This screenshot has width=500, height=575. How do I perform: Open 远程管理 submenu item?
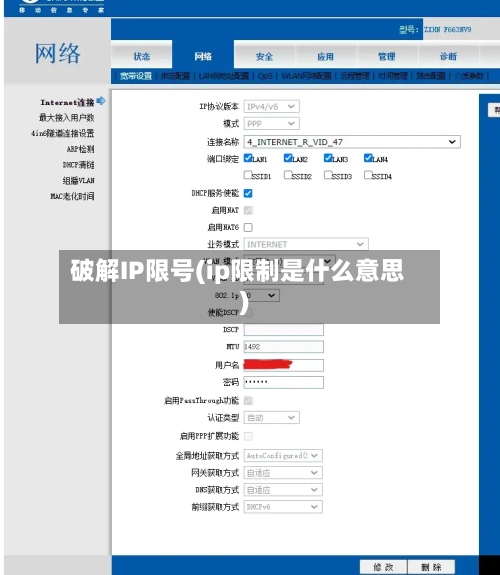(354, 76)
